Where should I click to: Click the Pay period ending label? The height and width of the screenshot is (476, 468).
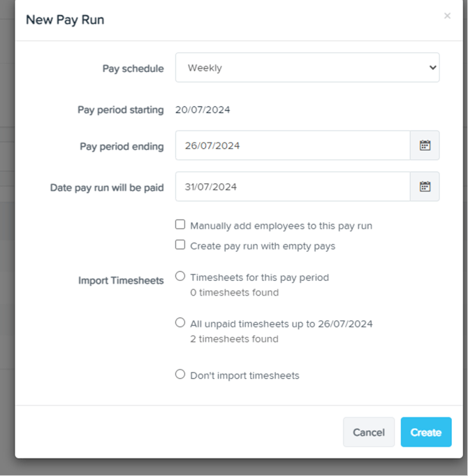click(122, 146)
